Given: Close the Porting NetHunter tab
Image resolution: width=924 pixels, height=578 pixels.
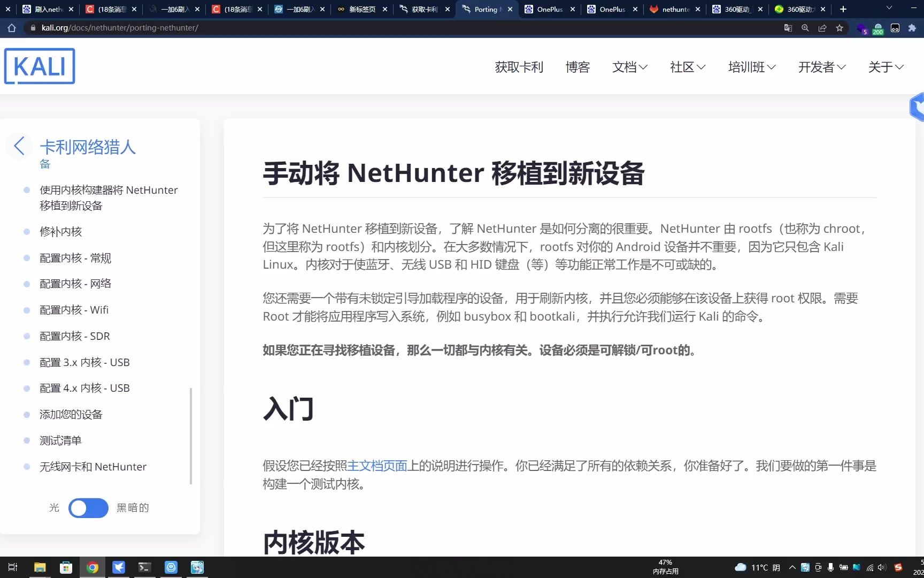Looking at the screenshot, I should [x=510, y=9].
